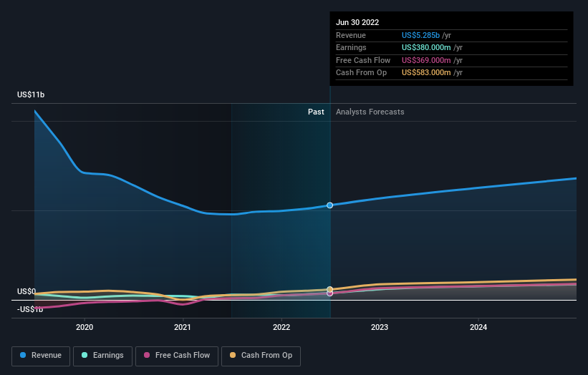Click the US$11b y-axis label
588x375 pixels.
[x=31, y=94]
